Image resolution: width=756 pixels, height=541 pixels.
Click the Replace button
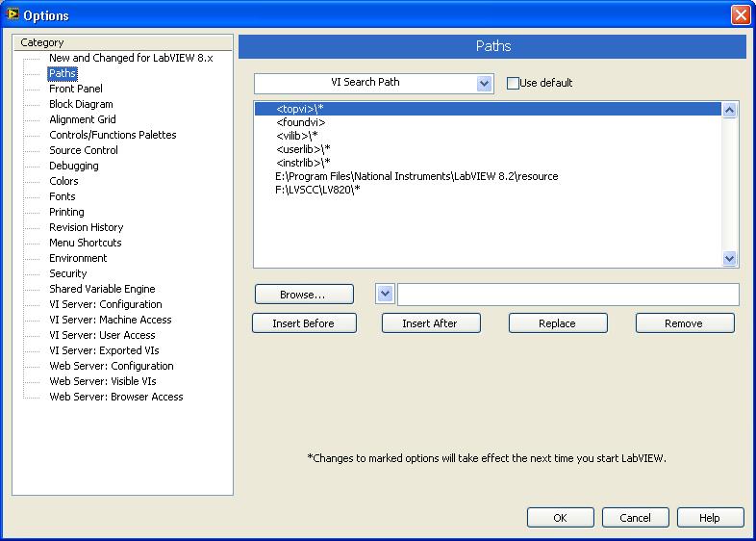[557, 323]
